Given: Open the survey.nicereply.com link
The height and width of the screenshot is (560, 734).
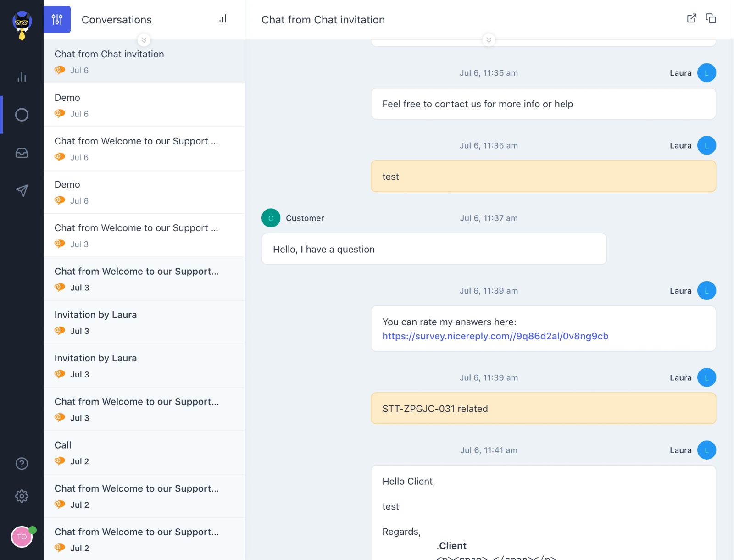Looking at the screenshot, I should (x=495, y=336).
